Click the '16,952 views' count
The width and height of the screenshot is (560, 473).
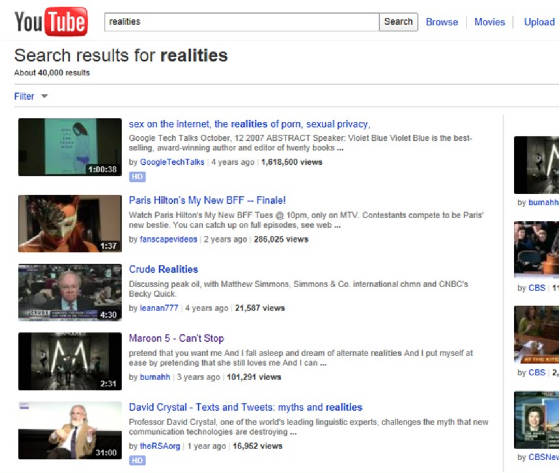pyautogui.click(x=258, y=446)
